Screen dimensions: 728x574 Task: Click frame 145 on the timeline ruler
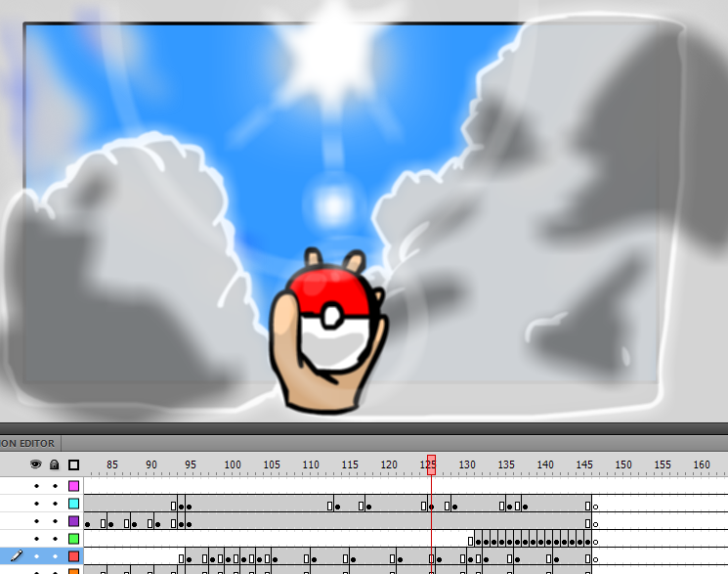point(584,464)
